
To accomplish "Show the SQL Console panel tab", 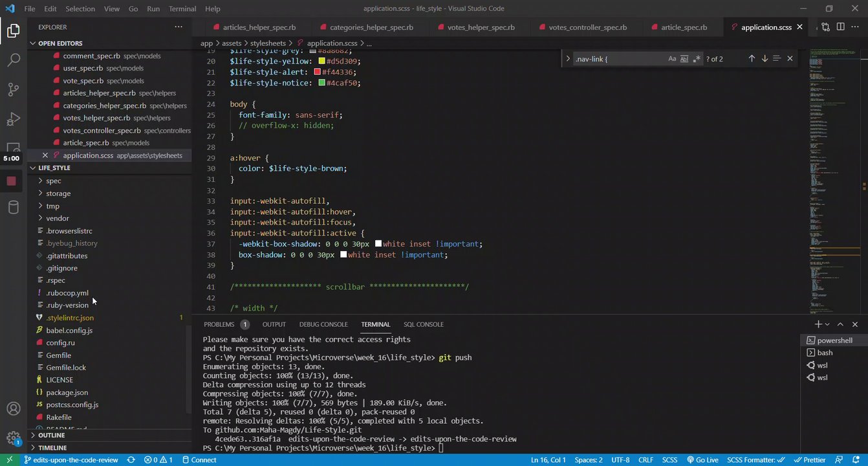I will (424, 324).
